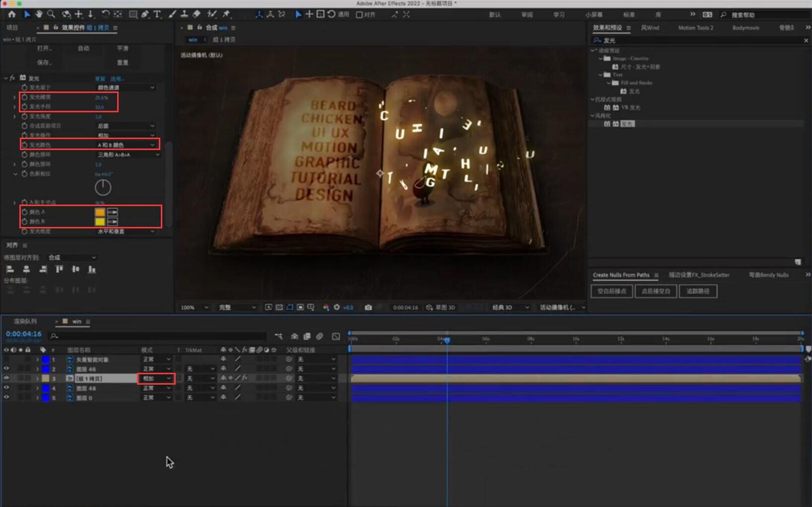Screen dimensions: 812x507
Task: Click the snapshot camera icon under viewer
Action: point(368,308)
